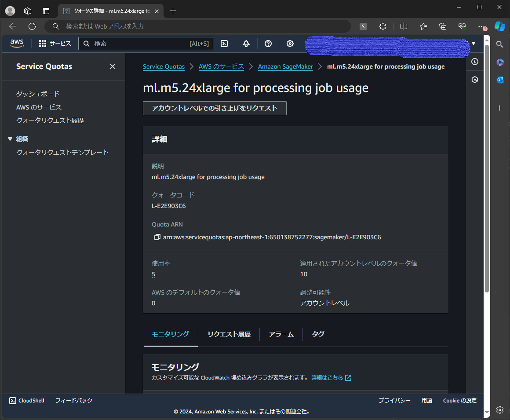Open browser collections icon
Screen dimensions: 510x420
tap(443, 26)
